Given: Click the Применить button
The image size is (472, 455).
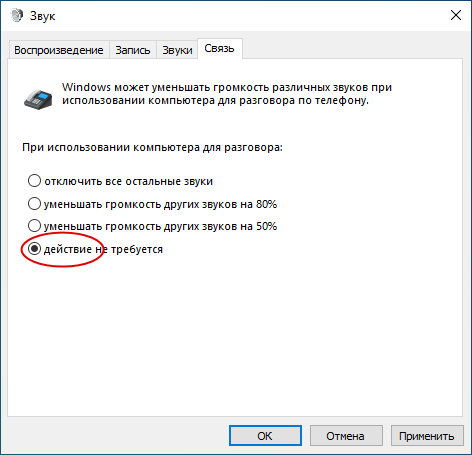Looking at the screenshot, I should coord(427,436).
